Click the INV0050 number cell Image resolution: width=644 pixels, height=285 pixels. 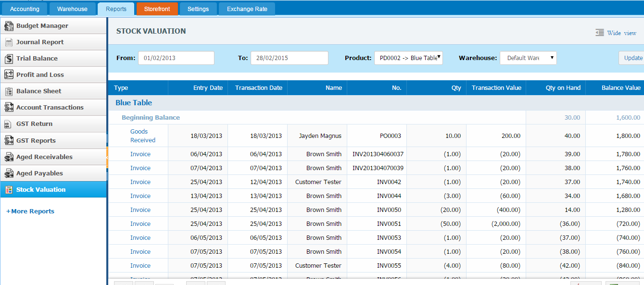coord(389,210)
